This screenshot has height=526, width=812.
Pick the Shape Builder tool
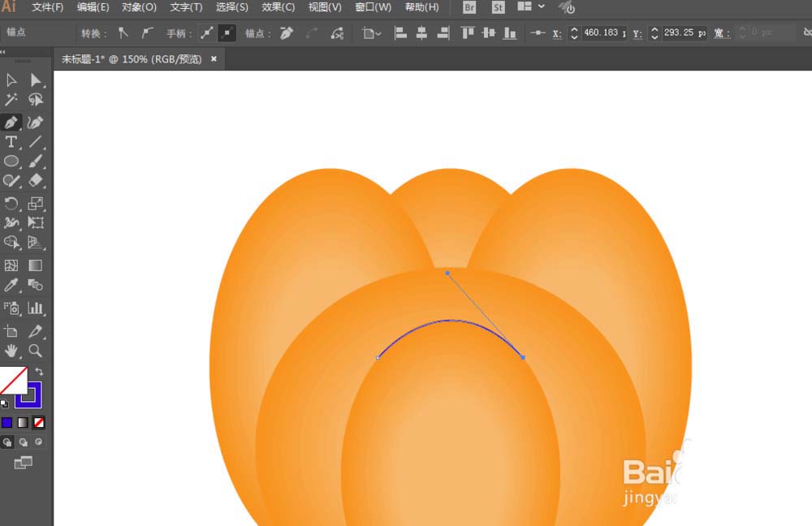(11, 242)
